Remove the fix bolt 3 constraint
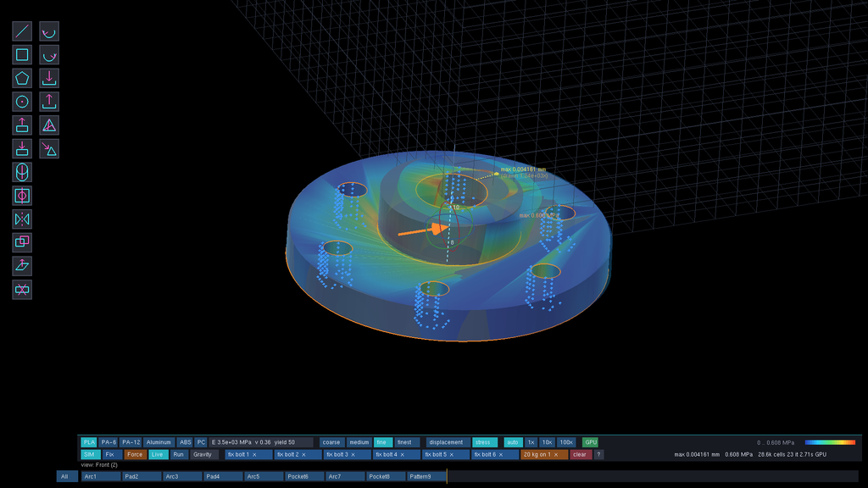 click(353, 455)
